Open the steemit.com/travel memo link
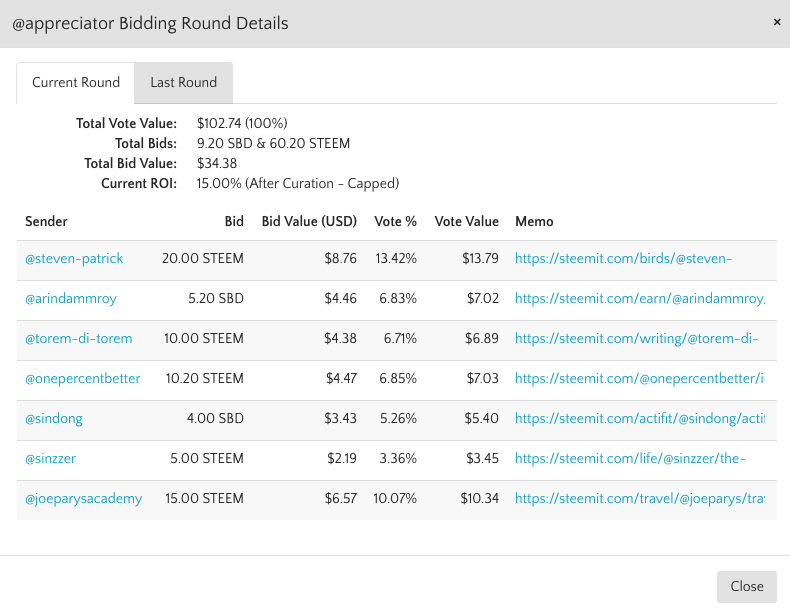Screen dimensions: 790x616 (640, 499)
